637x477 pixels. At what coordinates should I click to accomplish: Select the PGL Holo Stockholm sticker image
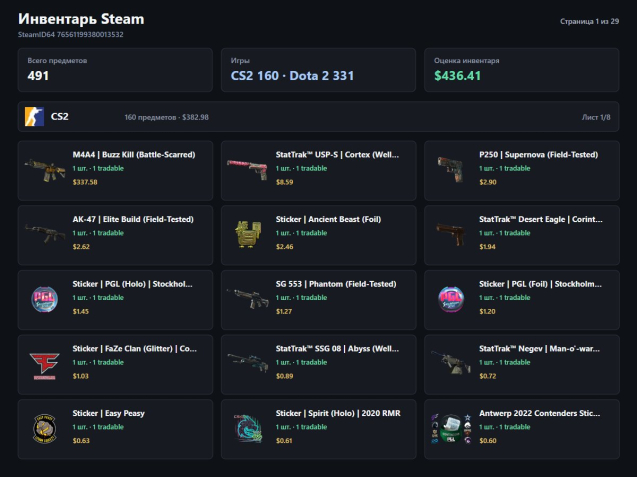pyautogui.click(x=44, y=299)
